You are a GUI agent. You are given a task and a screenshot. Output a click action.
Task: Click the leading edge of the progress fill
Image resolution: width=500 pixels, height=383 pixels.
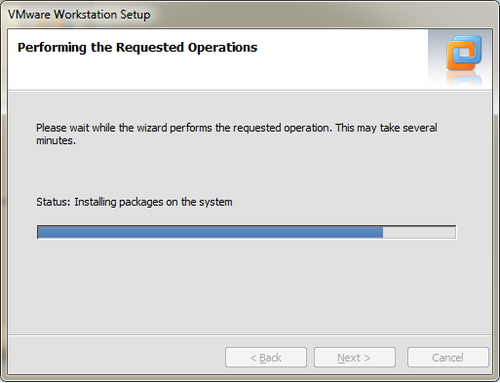click(x=382, y=232)
